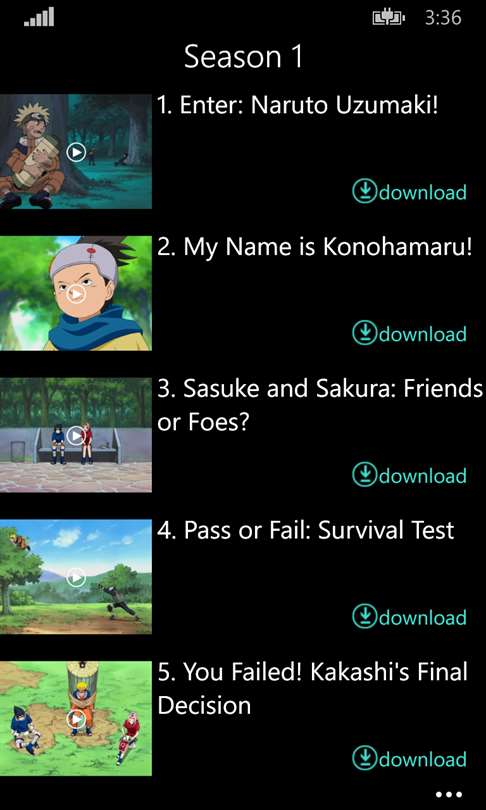Play Sasuke and Sakura episode play icon

(76, 435)
